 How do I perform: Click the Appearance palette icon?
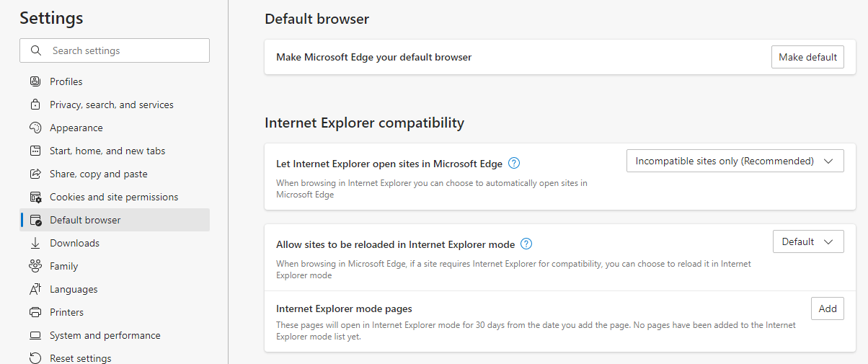click(35, 128)
